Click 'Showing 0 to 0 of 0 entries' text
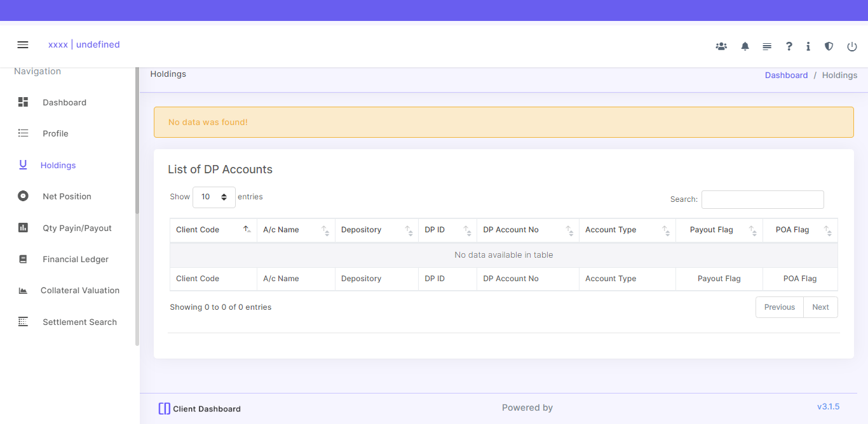This screenshot has height=424, width=868. point(220,307)
